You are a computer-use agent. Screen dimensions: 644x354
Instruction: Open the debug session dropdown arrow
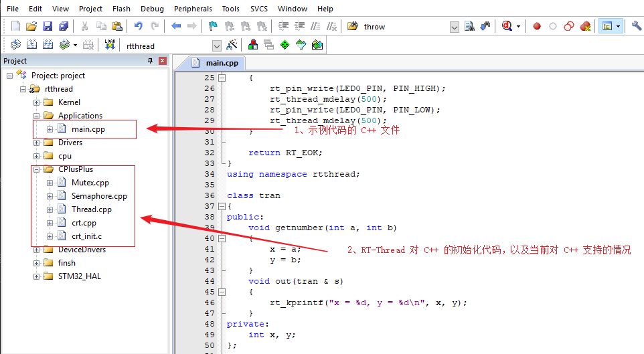518,27
